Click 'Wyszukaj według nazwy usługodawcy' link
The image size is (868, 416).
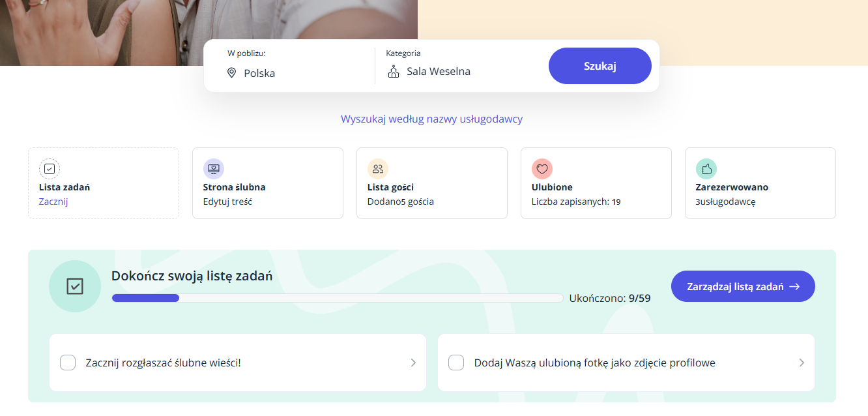[x=431, y=119]
